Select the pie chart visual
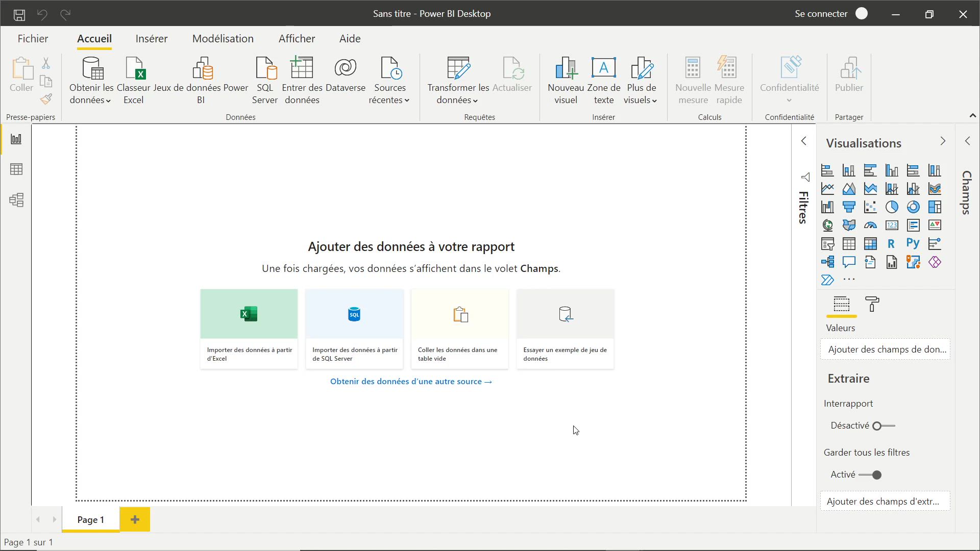 (x=892, y=207)
